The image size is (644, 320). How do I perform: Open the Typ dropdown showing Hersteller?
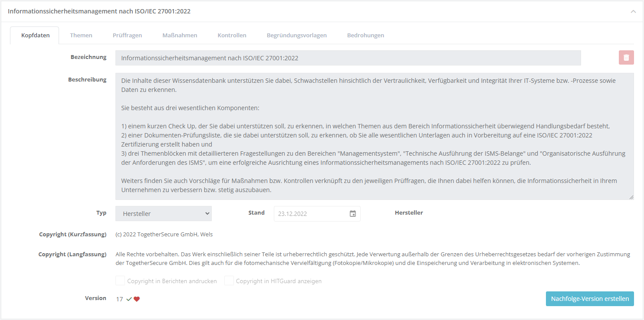coord(163,214)
